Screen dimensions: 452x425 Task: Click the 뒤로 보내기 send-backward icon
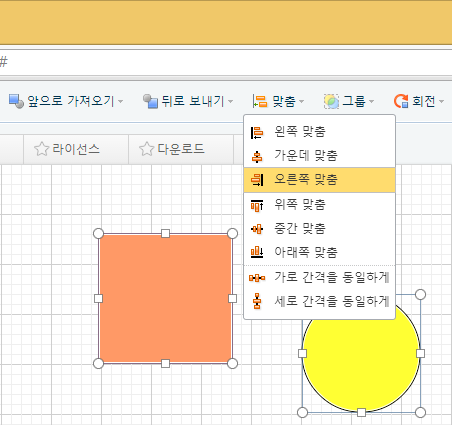tap(150, 101)
